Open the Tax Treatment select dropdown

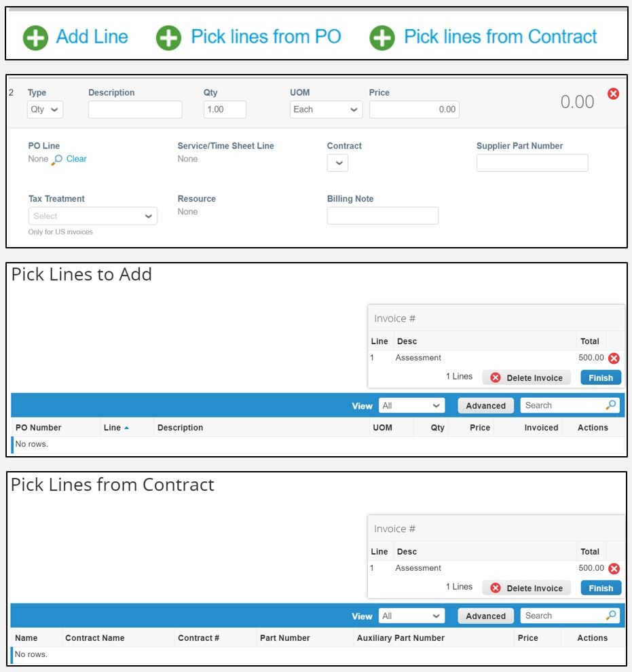[92, 216]
